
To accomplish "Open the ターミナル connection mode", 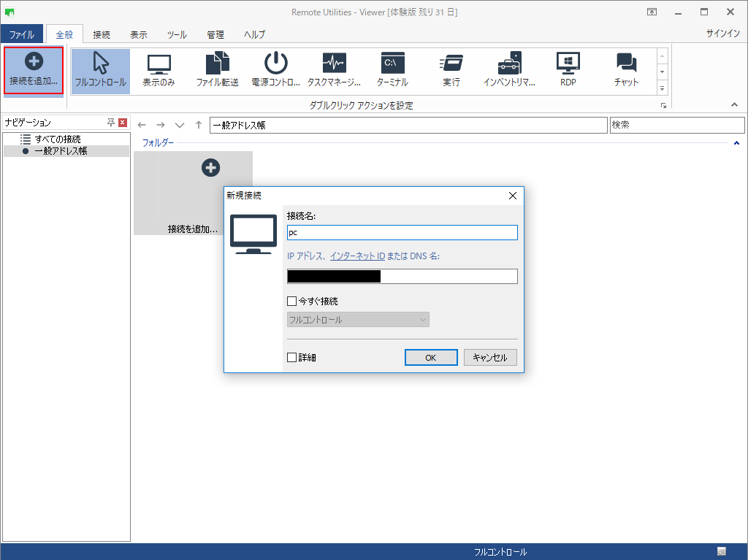I will click(x=392, y=69).
